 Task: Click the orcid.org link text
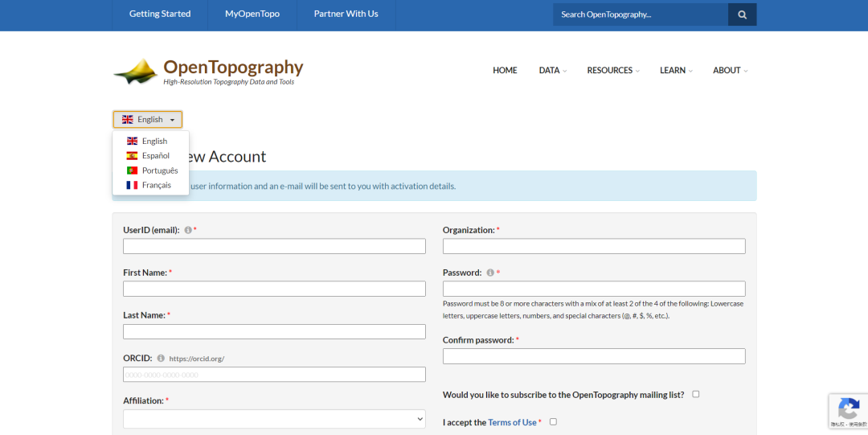(x=197, y=359)
